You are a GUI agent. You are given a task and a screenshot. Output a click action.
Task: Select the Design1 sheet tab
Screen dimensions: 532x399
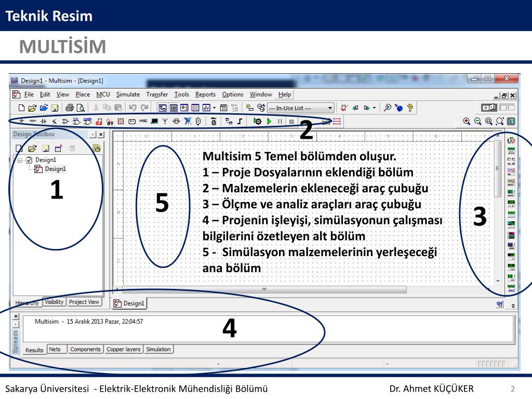(129, 303)
